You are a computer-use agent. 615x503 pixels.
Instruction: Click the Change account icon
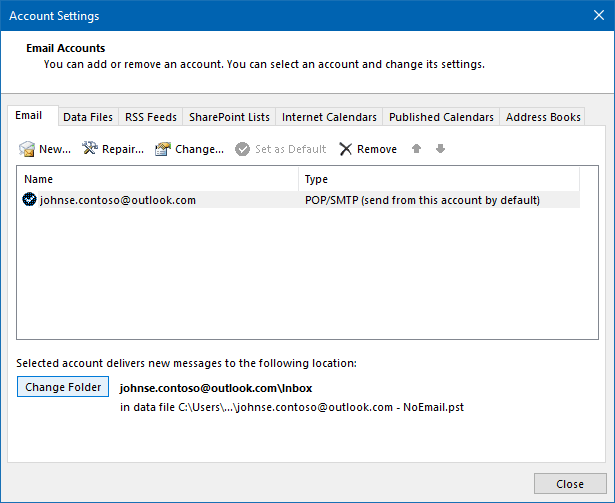coord(163,149)
